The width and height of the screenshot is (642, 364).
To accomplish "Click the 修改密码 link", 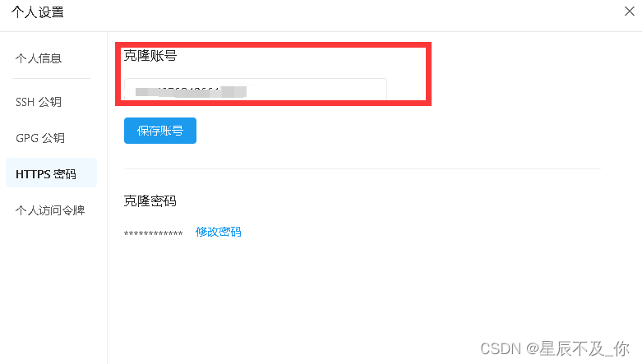I will click(218, 232).
